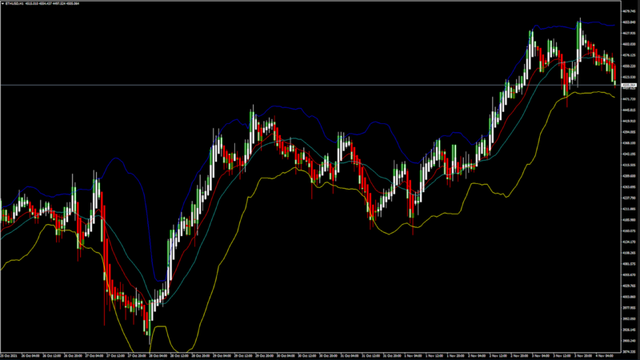Click the first candle at chart left edge

point(2,212)
